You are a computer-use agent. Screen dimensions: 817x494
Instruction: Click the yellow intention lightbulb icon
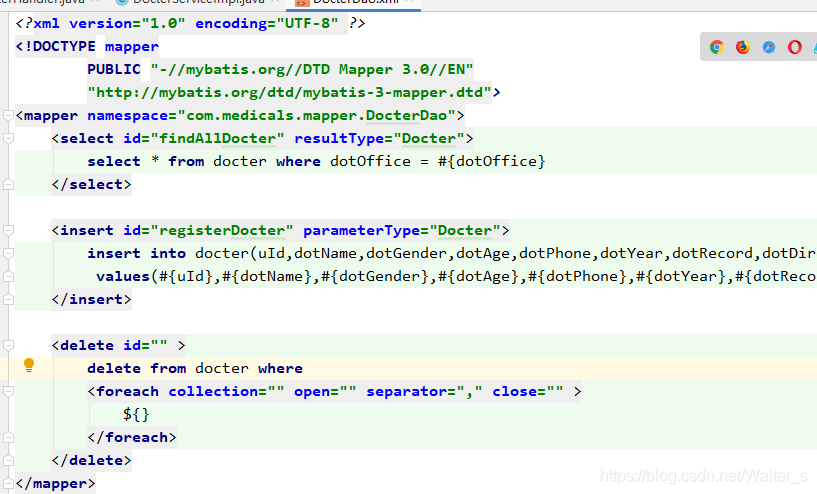coord(29,365)
